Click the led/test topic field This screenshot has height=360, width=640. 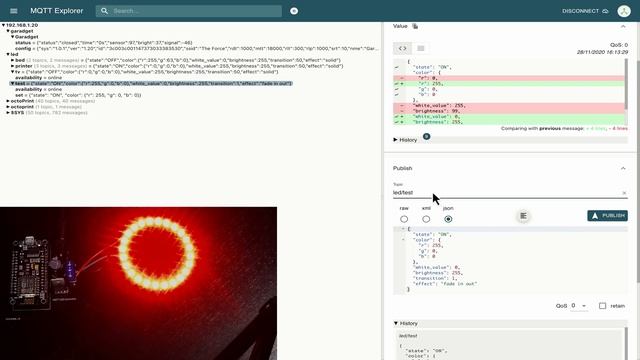tap(506, 193)
